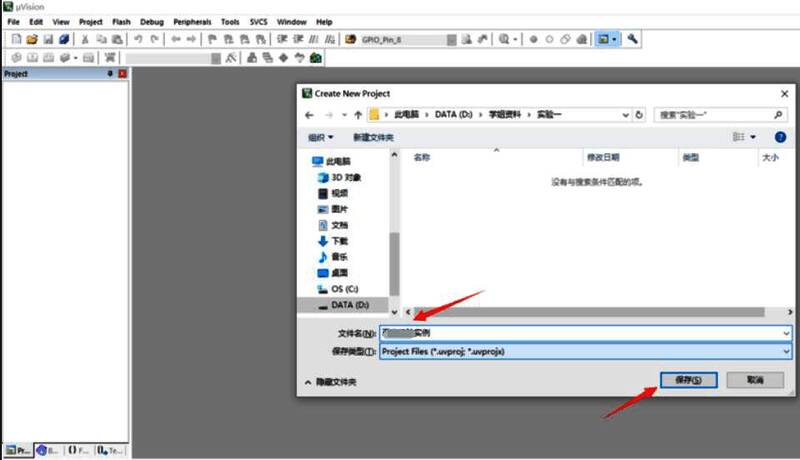This screenshot has width=800, height=460.
Task: Click the wrench Configuration icon
Action: pyautogui.click(x=633, y=39)
